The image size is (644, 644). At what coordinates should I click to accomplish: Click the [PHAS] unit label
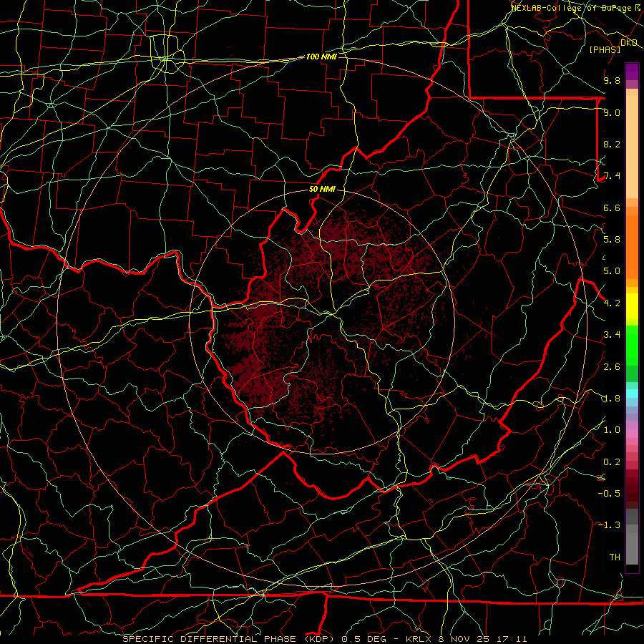point(605,49)
